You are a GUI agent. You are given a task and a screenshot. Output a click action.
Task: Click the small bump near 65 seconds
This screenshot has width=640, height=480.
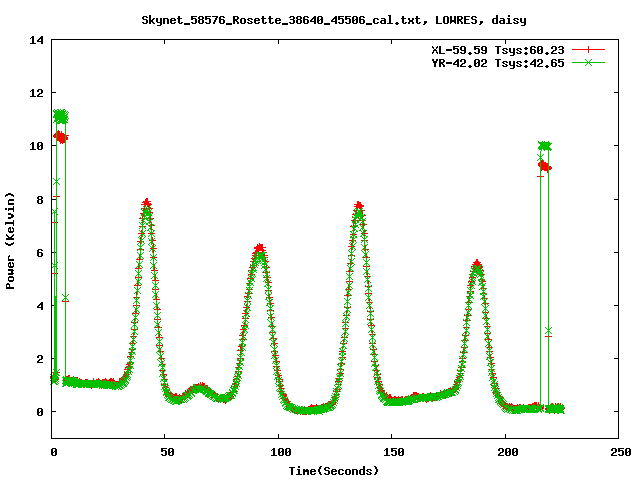[200, 387]
